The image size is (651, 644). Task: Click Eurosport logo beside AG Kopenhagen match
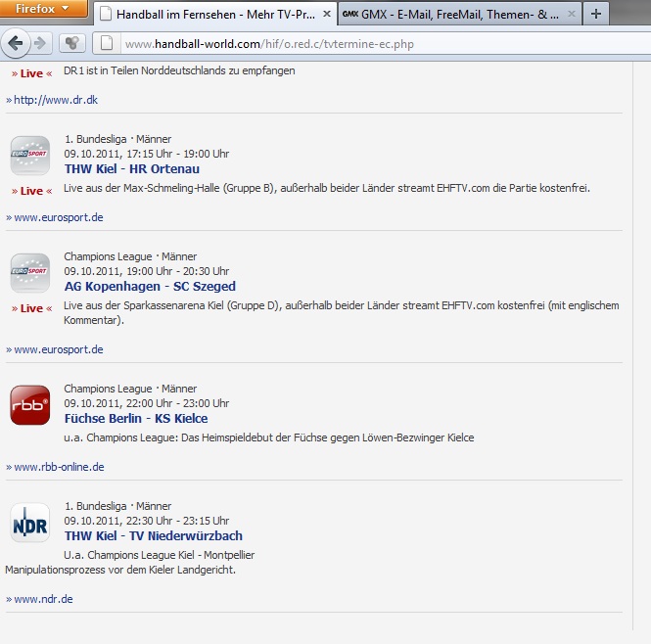(x=29, y=272)
